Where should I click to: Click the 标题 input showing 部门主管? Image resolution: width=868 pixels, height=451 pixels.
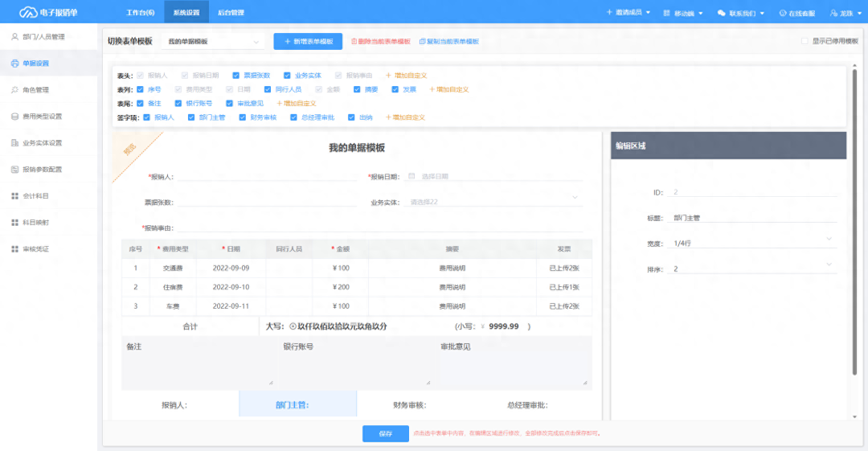point(753,218)
